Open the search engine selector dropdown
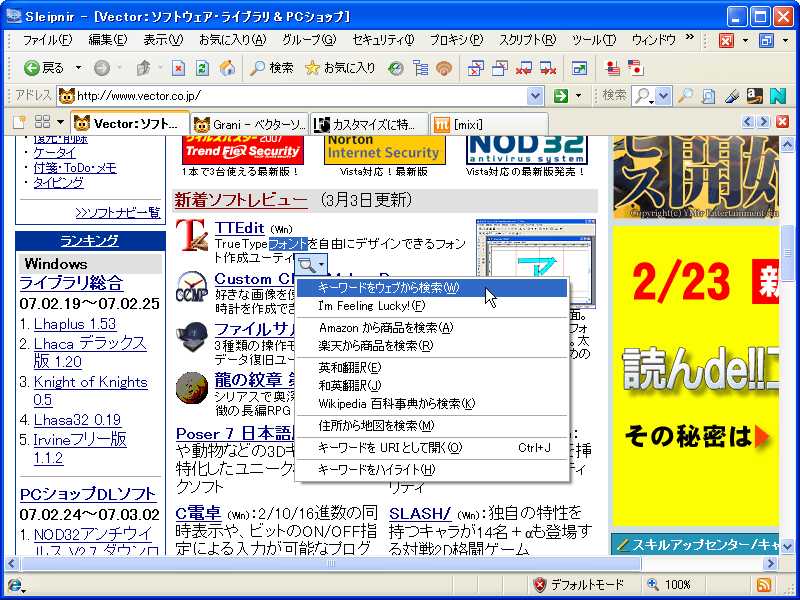Screen dimensions: 800x600 (x=663, y=95)
